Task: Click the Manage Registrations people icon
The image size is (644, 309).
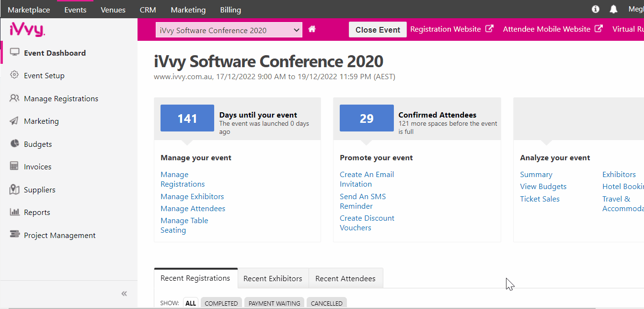Action: (14, 98)
